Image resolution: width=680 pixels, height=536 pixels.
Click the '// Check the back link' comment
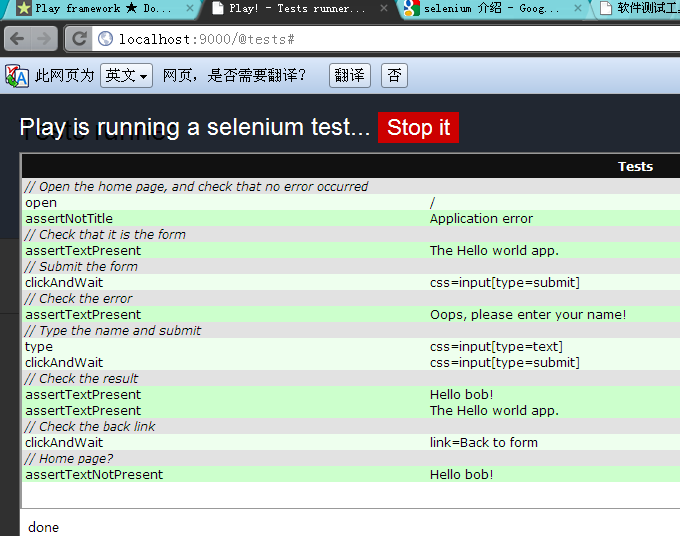point(90,427)
